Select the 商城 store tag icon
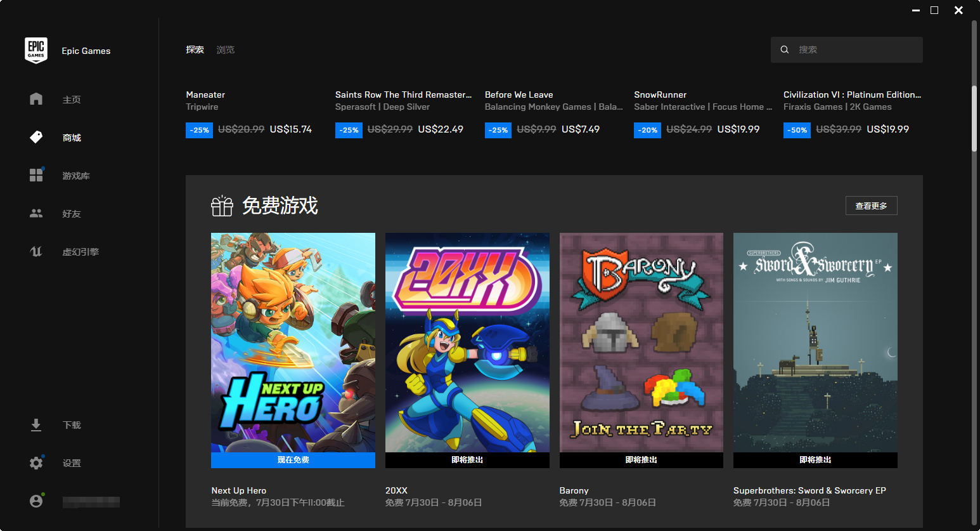 [x=36, y=137]
